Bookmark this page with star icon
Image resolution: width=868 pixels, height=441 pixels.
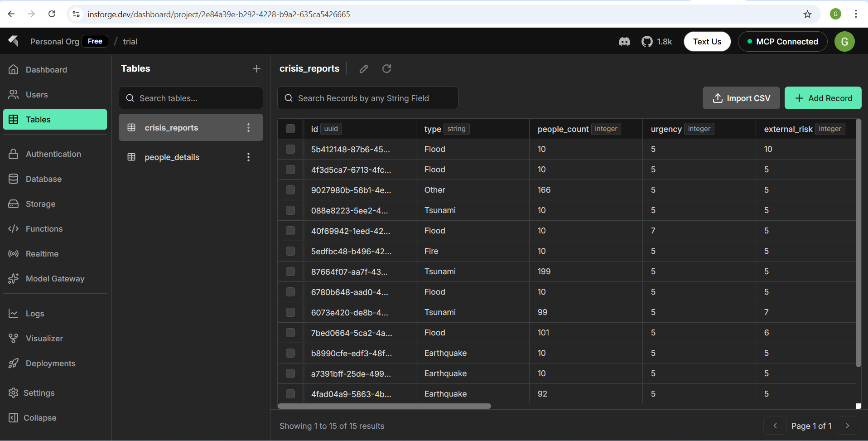(x=807, y=14)
